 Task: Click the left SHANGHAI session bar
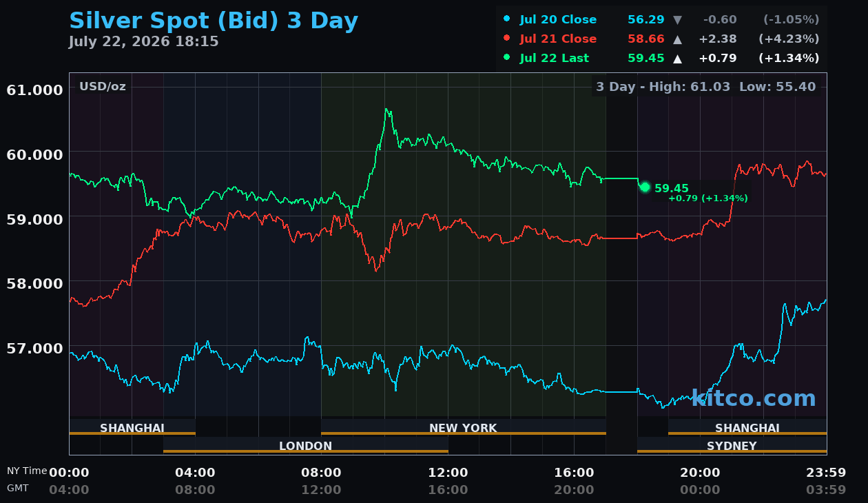[x=132, y=427]
